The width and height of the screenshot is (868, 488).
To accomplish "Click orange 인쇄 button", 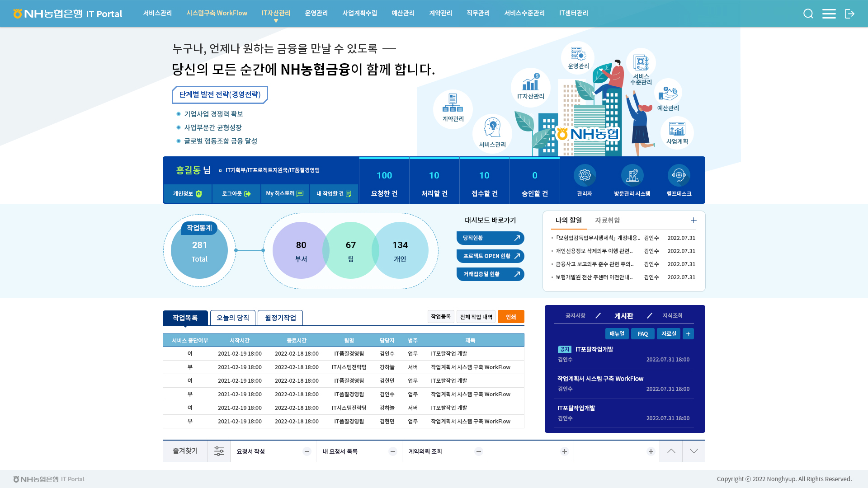I will coord(511,316).
